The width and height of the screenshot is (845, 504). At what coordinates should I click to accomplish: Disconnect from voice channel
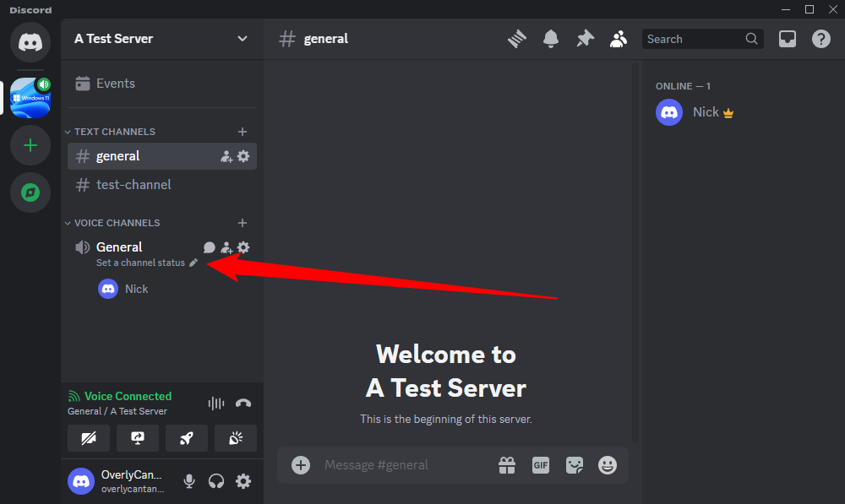(243, 404)
